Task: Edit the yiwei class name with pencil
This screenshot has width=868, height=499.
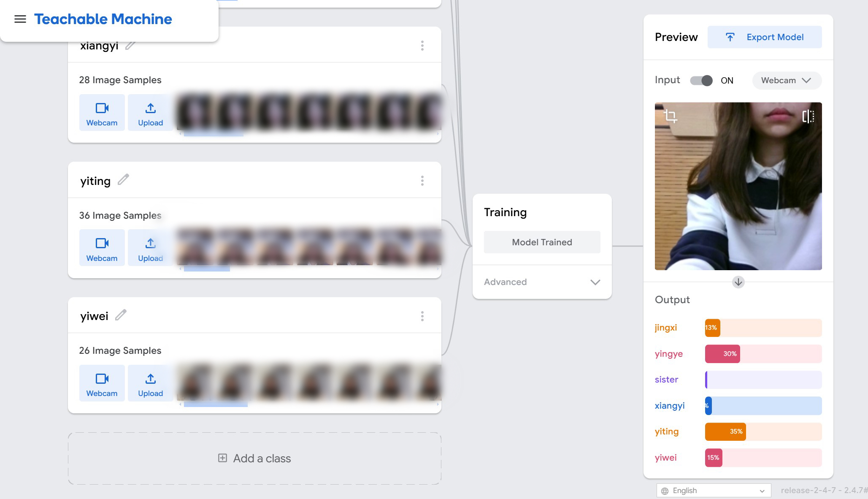Action: pos(121,315)
